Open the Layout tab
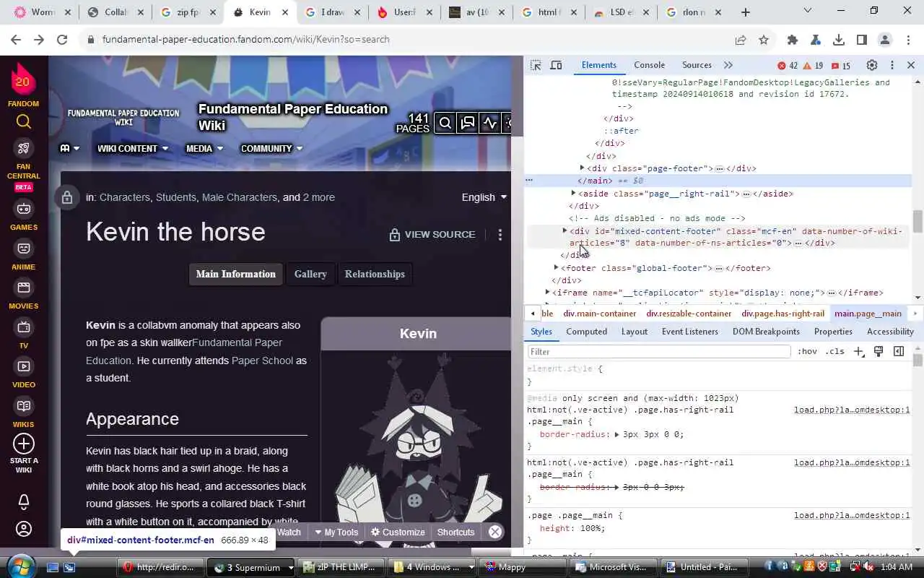924x578 pixels. [x=635, y=332]
